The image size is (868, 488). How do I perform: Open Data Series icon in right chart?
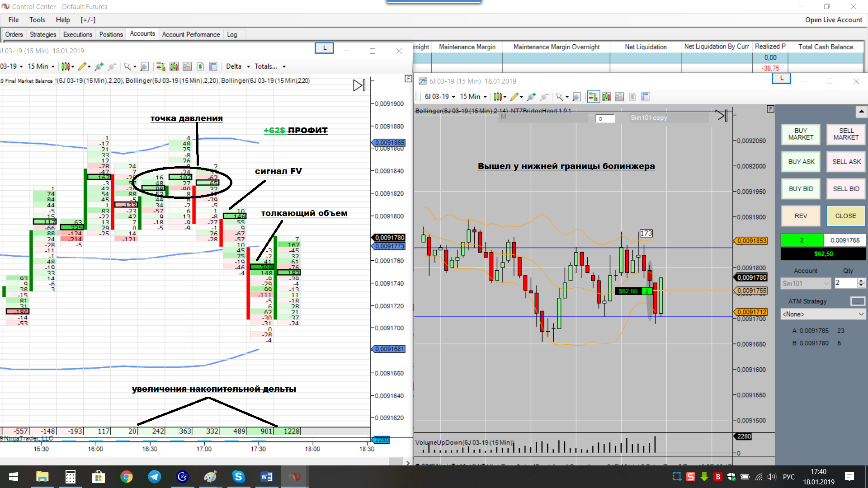click(x=606, y=97)
